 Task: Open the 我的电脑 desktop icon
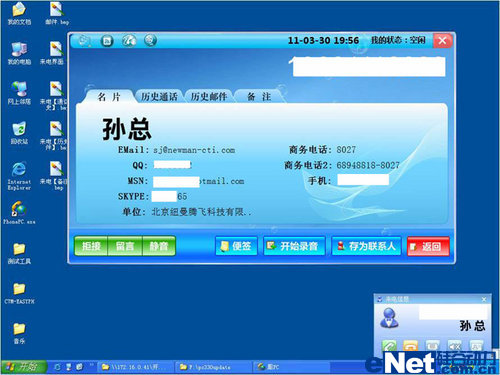coord(19,54)
